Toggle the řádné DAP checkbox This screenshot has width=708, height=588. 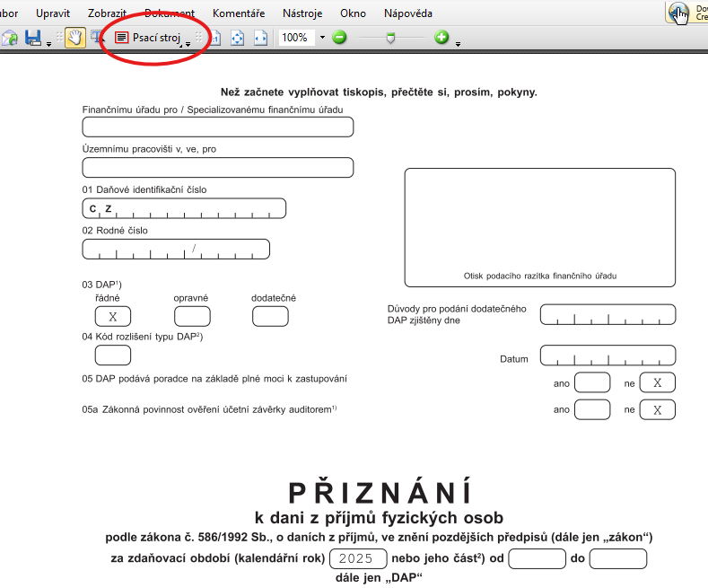pos(113,316)
